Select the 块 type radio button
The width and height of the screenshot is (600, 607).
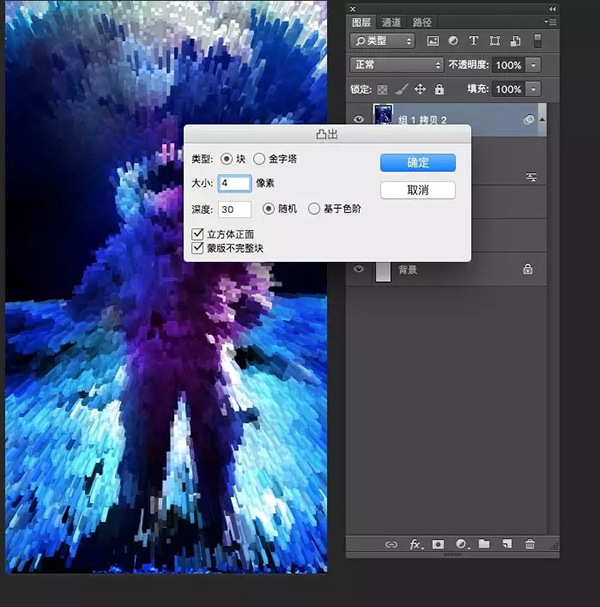point(226,159)
